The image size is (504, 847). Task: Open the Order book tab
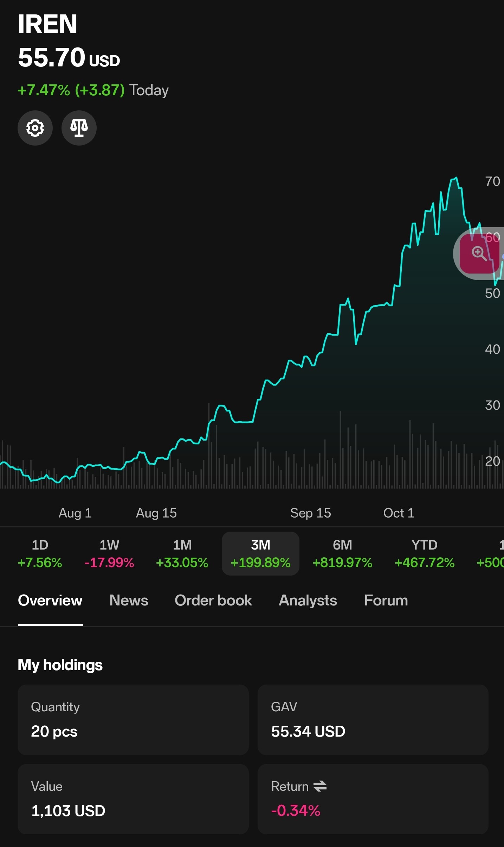point(213,601)
